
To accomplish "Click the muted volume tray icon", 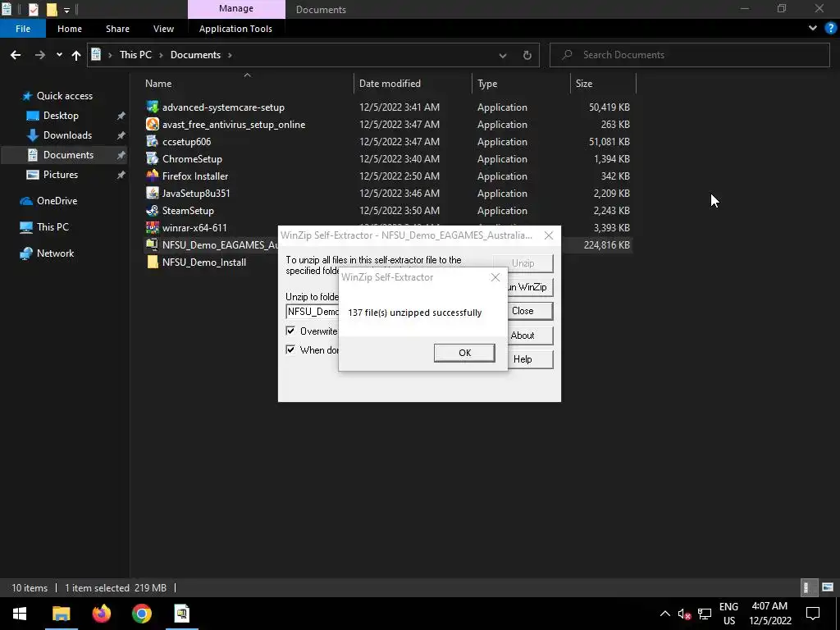I will tap(684, 614).
